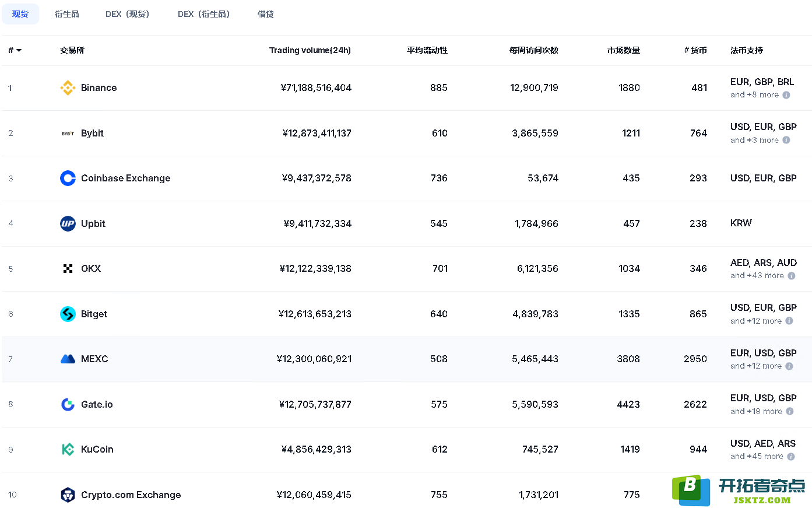Screen dimensions: 812x508
Task: Open the Gate.io exchange link
Action: click(x=97, y=404)
